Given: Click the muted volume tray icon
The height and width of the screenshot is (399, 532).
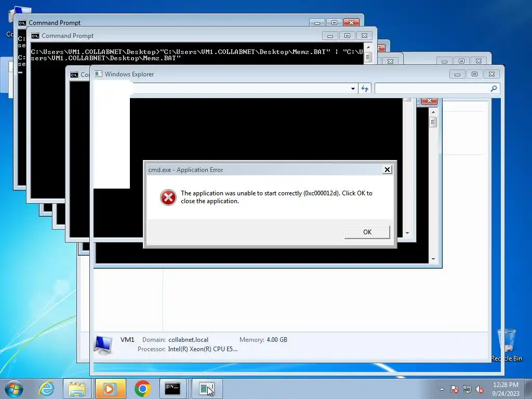Looking at the screenshot, I should coord(480,389).
